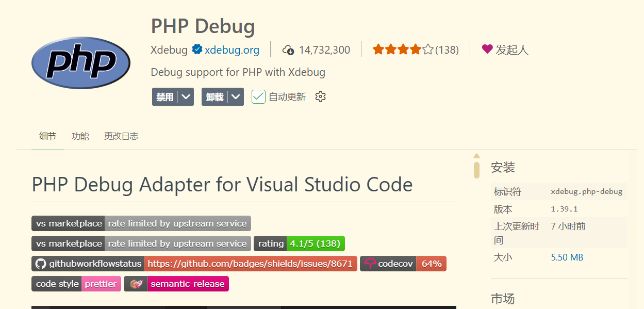Image resolution: width=644 pixels, height=309 pixels.
Task: Click the verified publisher badge icon
Action: (196, 50)
